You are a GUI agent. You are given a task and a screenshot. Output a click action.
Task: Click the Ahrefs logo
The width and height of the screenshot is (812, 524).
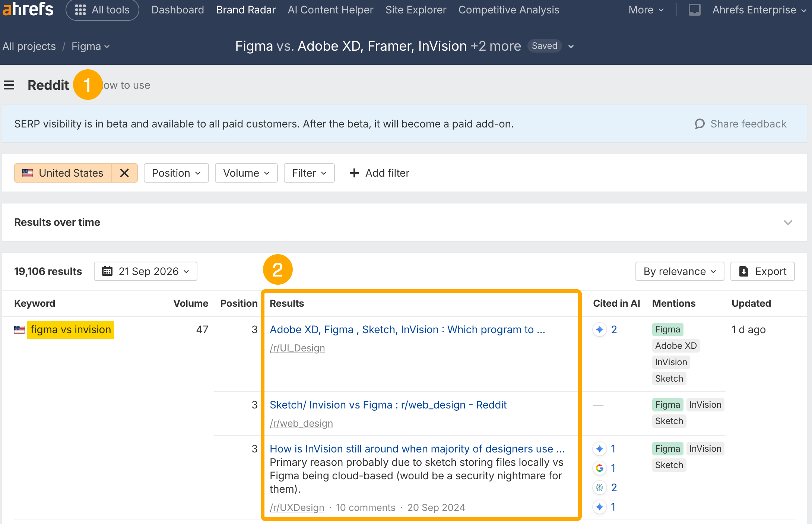[x=28, y=9]
